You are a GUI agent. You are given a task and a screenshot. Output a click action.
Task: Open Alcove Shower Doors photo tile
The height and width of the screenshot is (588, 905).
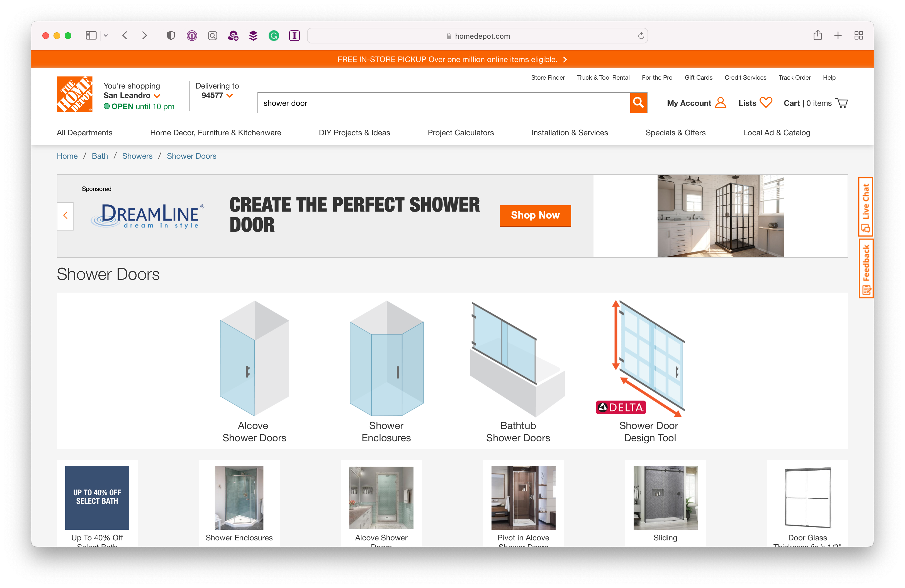point(381,504)
